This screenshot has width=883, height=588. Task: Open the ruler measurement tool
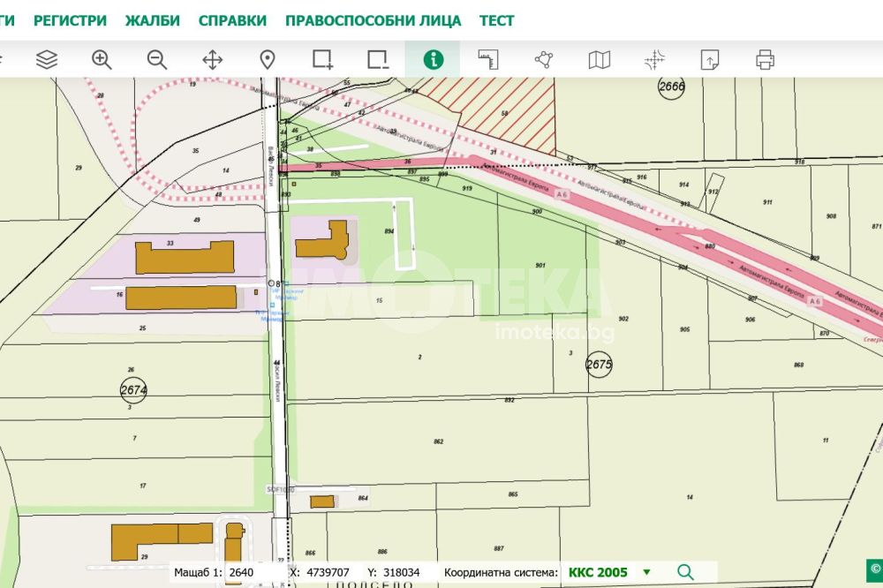point(488,59)
